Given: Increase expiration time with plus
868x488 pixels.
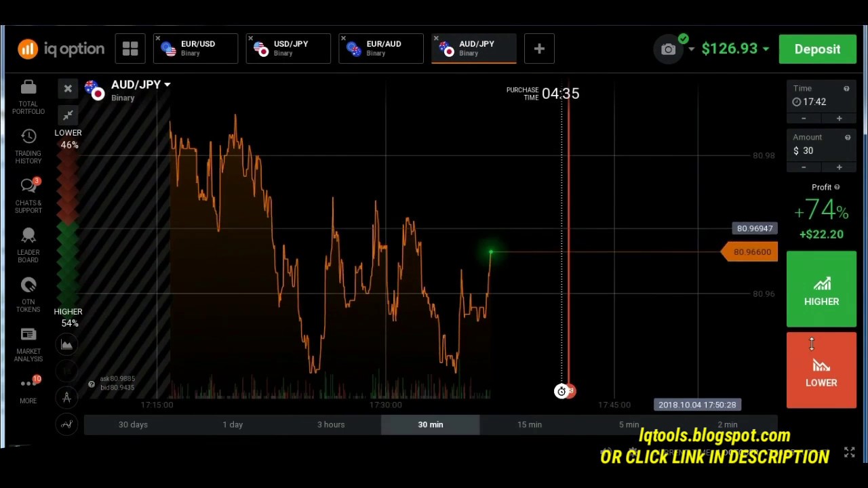Looking at the screenshot, I should [x=839, y=119].
